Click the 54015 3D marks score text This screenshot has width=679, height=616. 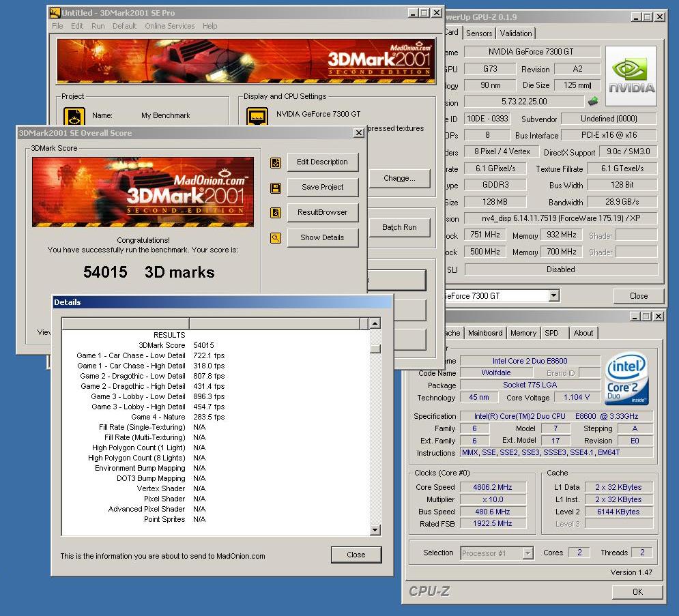[149, 272]
